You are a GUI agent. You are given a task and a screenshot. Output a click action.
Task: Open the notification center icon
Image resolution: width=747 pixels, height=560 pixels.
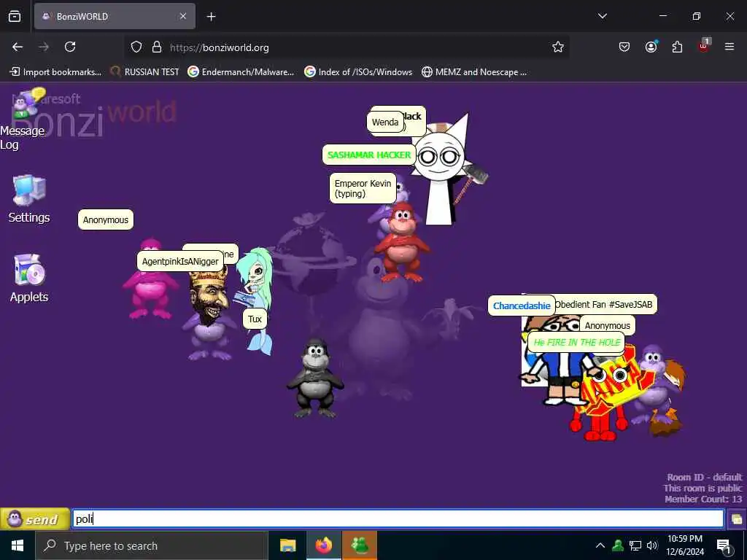coord(724,546)
